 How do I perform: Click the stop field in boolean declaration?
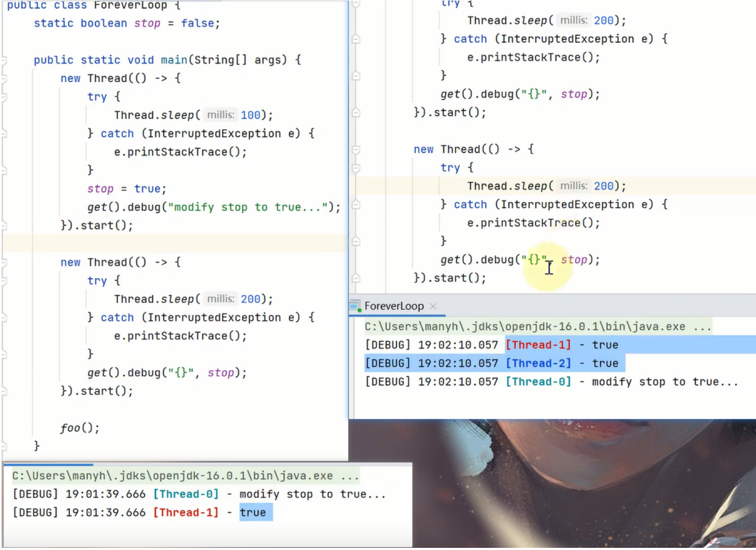click(x=147, y=23)
